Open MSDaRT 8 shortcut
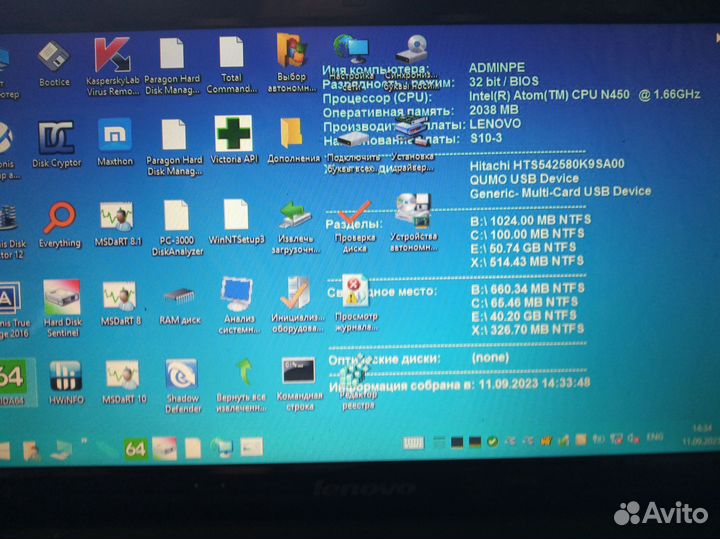Viewport: 720px width, 539px height. (120, 304)
